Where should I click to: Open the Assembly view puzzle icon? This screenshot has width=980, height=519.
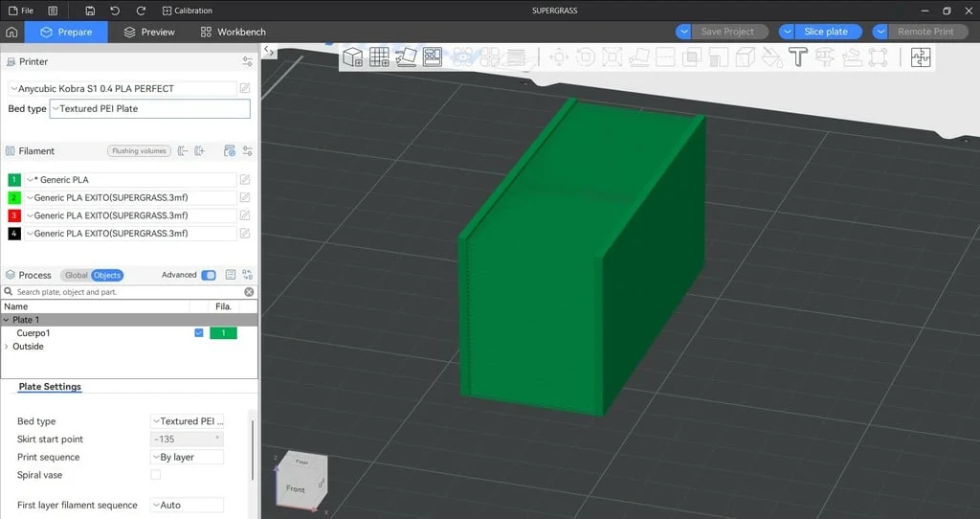pyautogui.click(x=920, y=57)
